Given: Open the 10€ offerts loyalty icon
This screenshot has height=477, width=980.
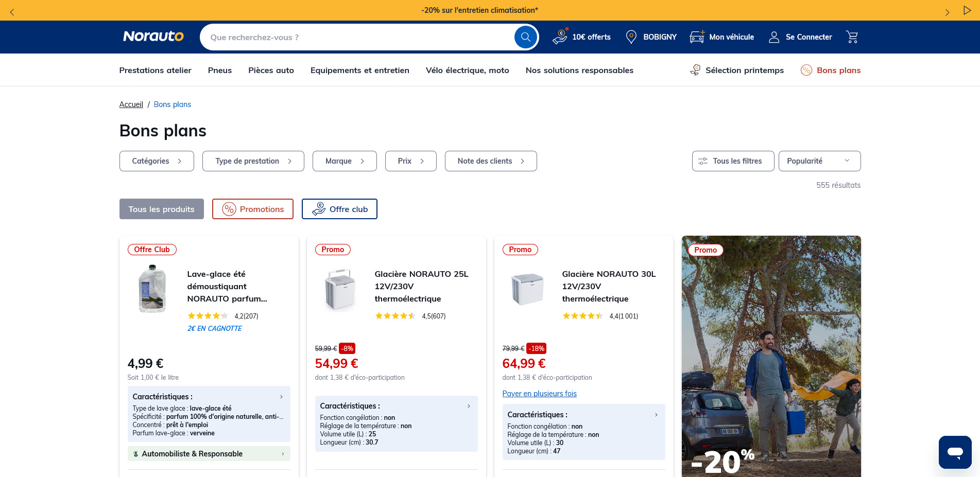Looking at the screenshot, I should click(x=560, y=37).
